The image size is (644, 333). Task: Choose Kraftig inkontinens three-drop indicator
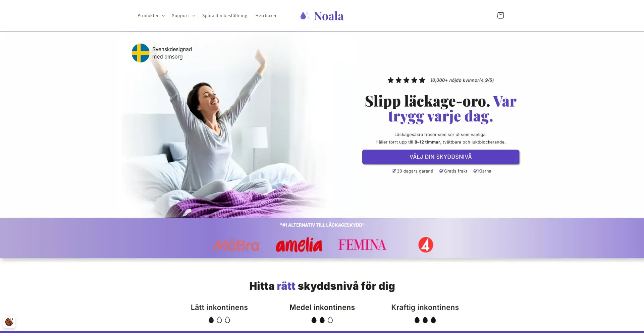pos(425,320)
